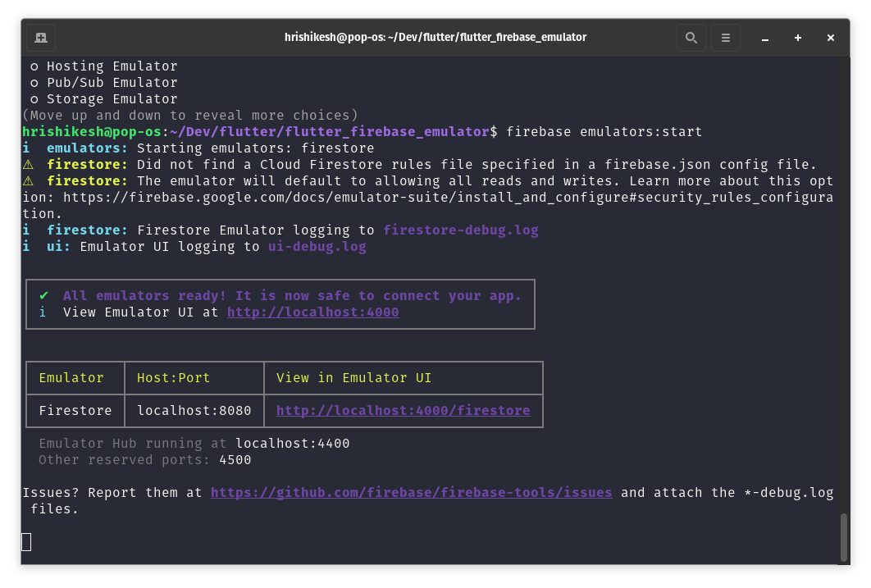
Task: Click the terminal cursor at the prompt
Action: point(25,542)
